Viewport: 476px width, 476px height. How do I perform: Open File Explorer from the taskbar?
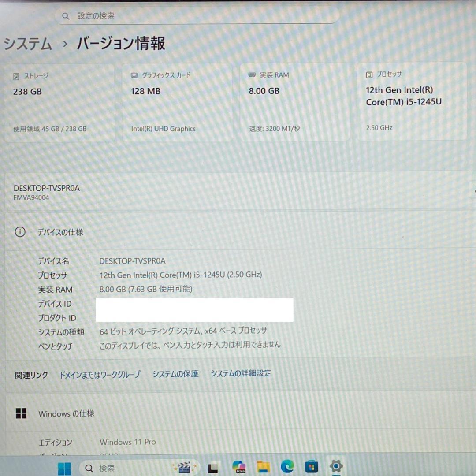[263, 466]
